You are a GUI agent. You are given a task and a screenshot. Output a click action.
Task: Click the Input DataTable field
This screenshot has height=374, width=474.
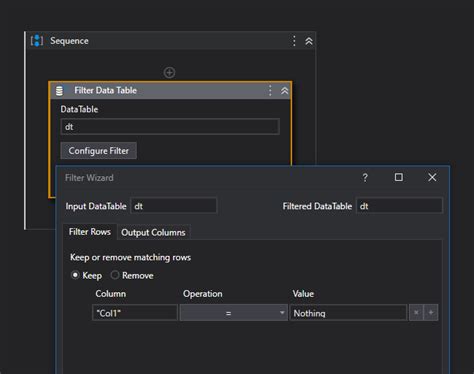tap(174, 206)
